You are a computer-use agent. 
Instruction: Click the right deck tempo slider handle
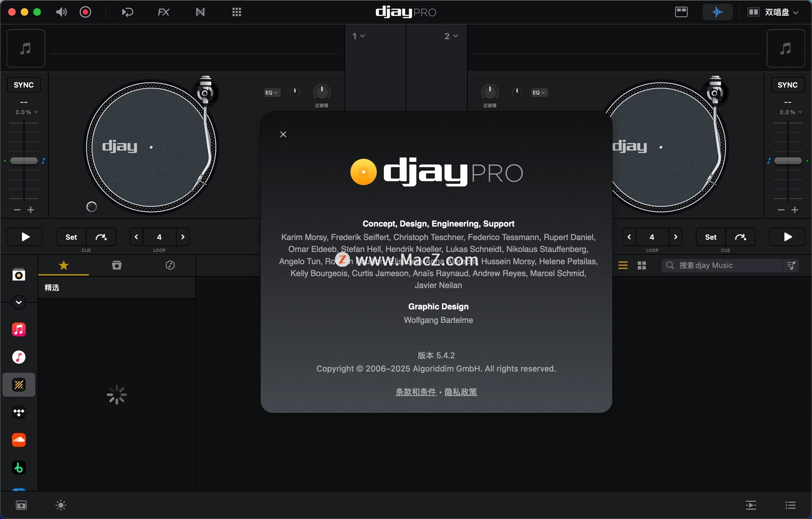click(788, 161)
